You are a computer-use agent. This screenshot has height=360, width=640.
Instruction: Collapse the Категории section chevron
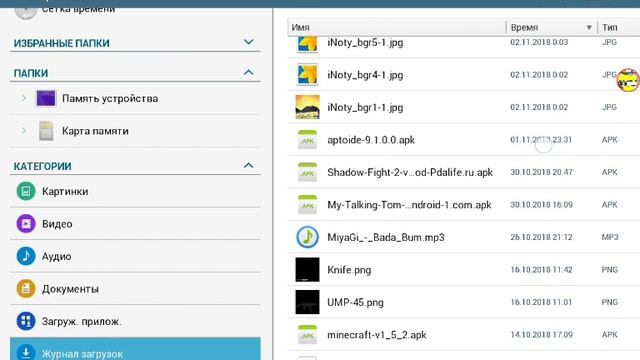pos(248,165)
